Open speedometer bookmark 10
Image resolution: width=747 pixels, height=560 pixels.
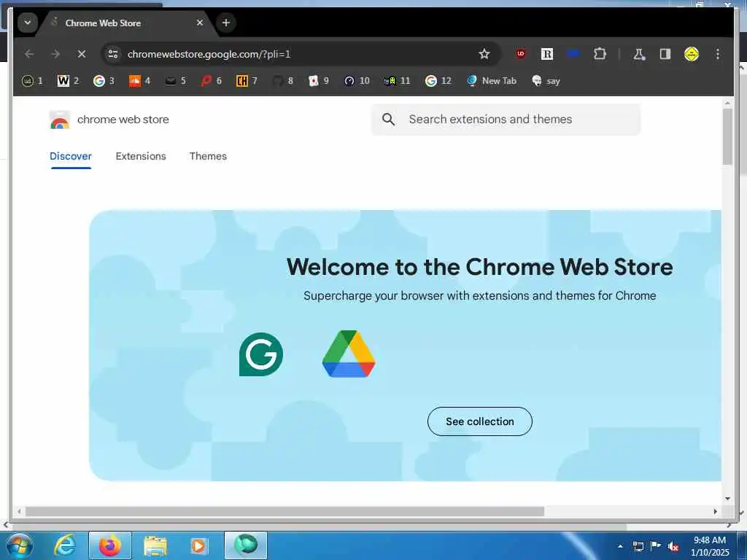[357, 81]
